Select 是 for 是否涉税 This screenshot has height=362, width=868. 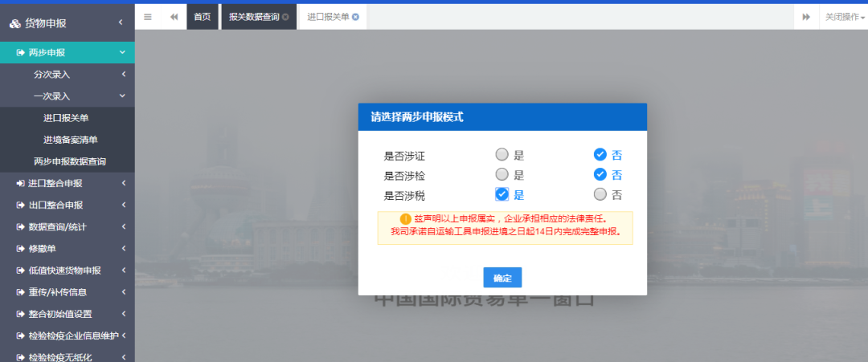tap(502, 194)
